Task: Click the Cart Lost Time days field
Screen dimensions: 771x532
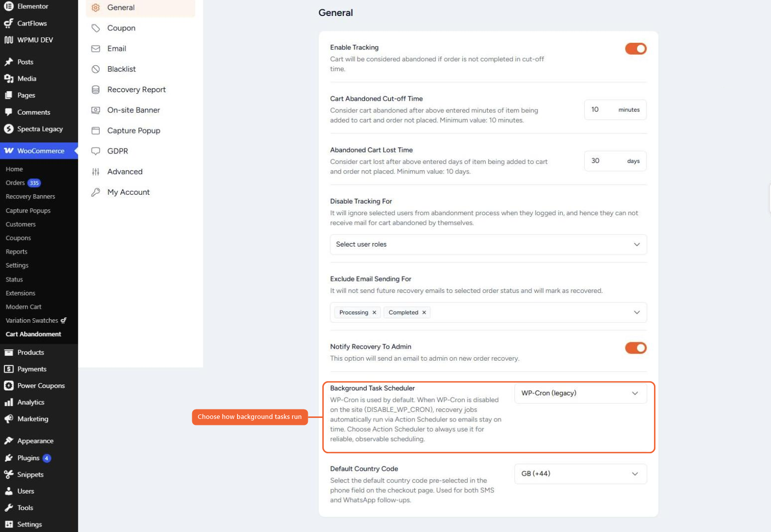Action: 615,161
